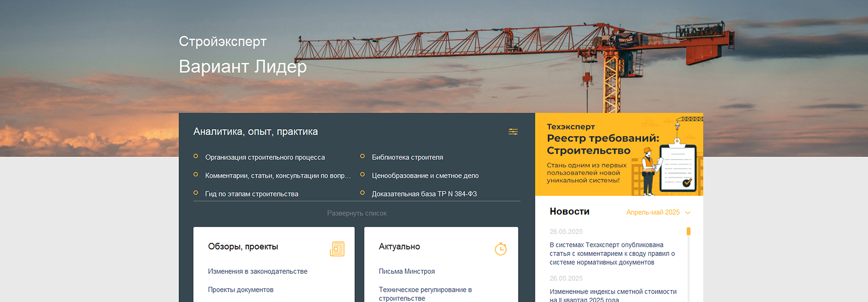The width and height of the screenshot is (868, 302).
Task: Select Апрель-май 2025 news period
Action: [652, 213]
